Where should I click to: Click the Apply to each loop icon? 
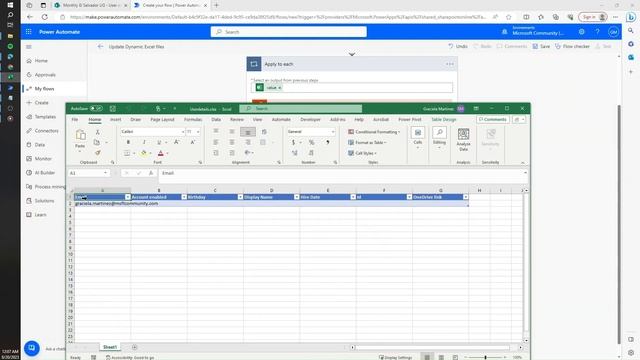[254, 64]
